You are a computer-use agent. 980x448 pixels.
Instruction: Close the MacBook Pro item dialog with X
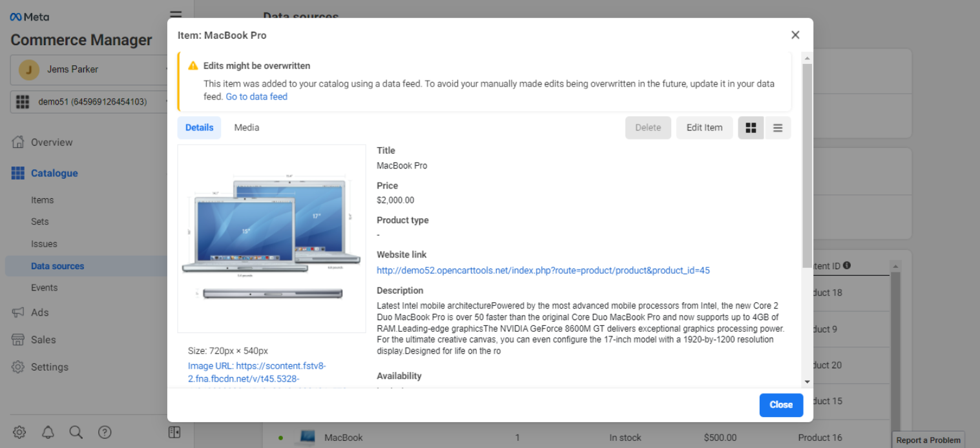pos(795,35)
